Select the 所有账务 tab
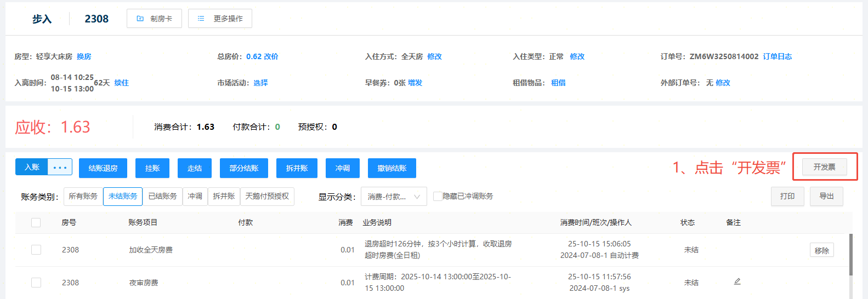 click(83, 196)
